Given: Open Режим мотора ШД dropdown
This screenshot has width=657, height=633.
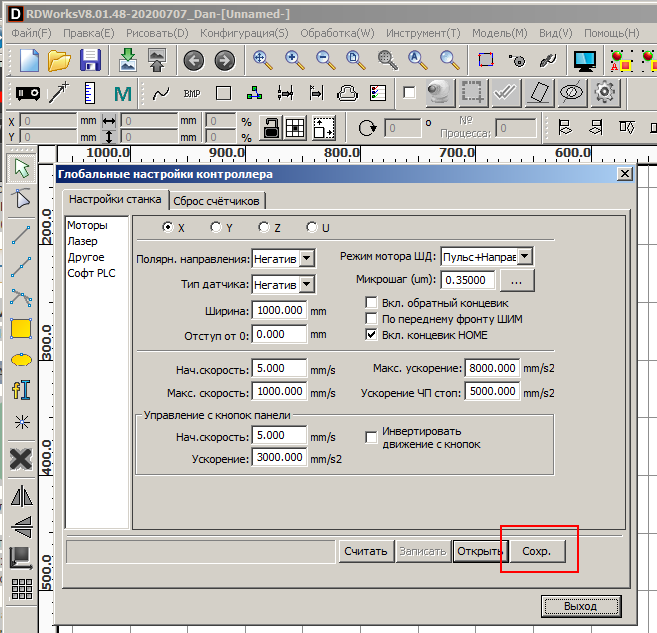Looking at the screenshot, I should pyautogui.click(x=525, y=257).
